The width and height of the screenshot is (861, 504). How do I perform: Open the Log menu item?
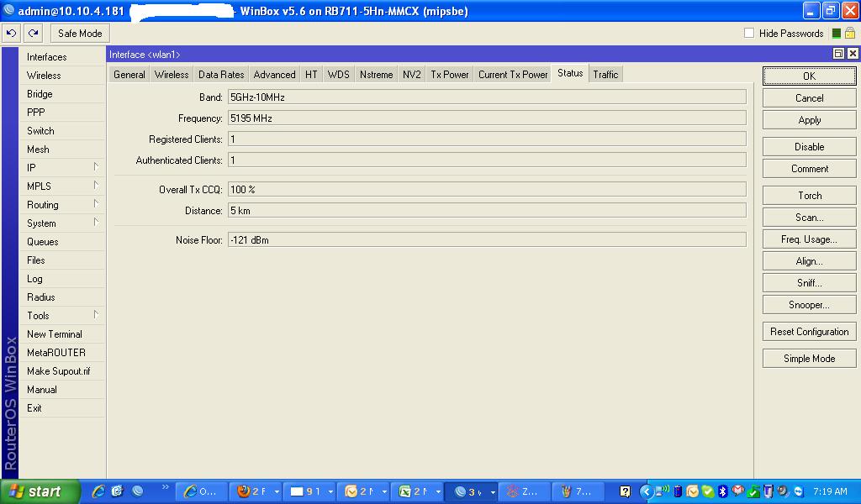pos(61,279)
